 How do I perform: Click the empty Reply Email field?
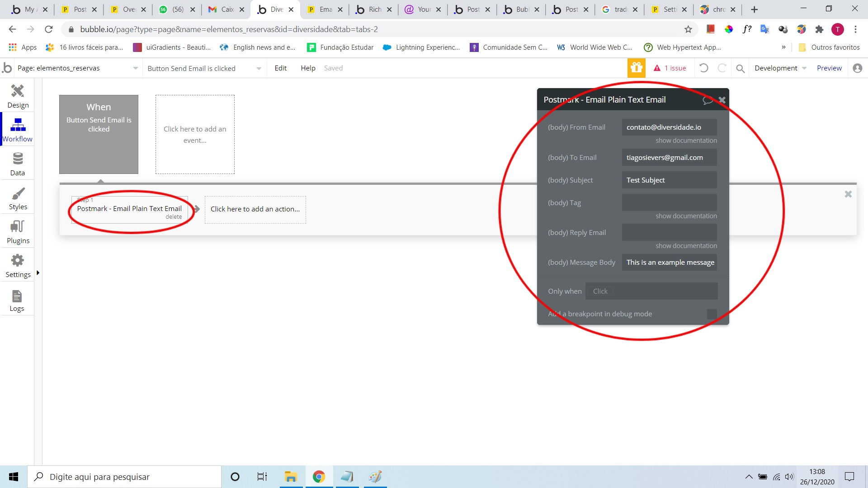click(669, 232)
